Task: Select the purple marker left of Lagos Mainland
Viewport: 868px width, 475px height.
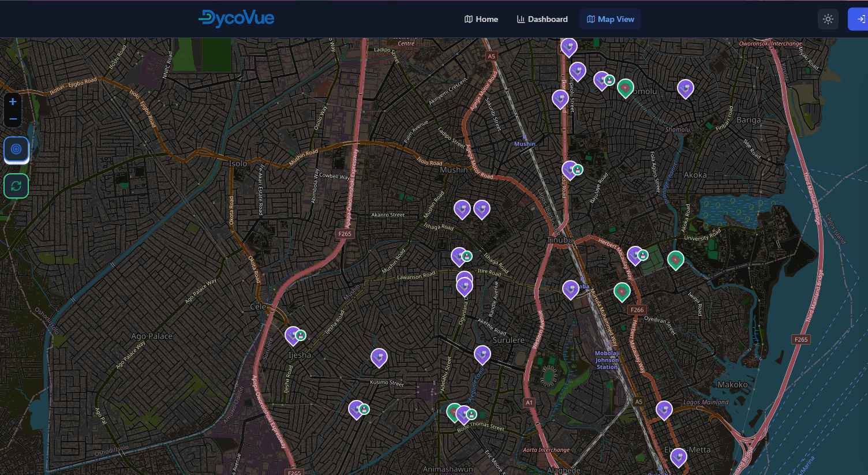Action: [664, 410]
